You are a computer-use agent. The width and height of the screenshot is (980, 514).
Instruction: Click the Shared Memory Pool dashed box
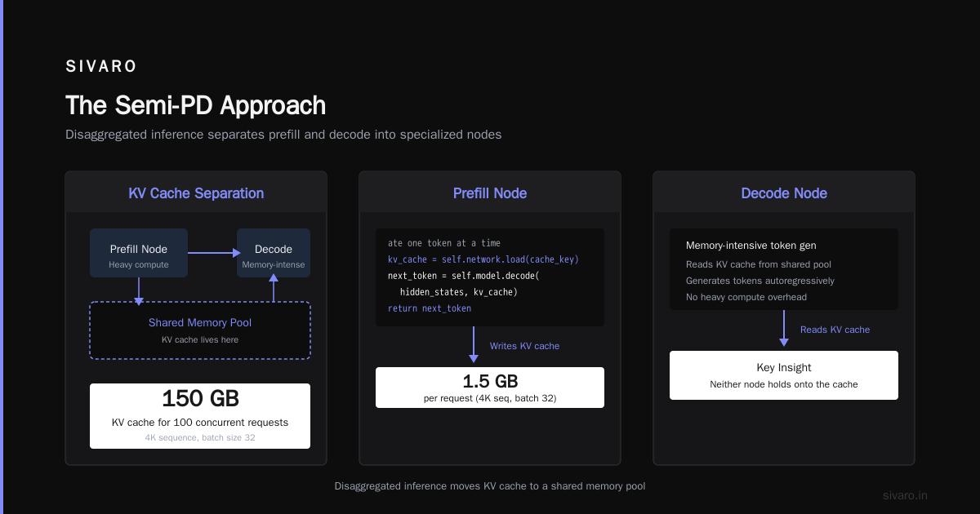point(200,330)
